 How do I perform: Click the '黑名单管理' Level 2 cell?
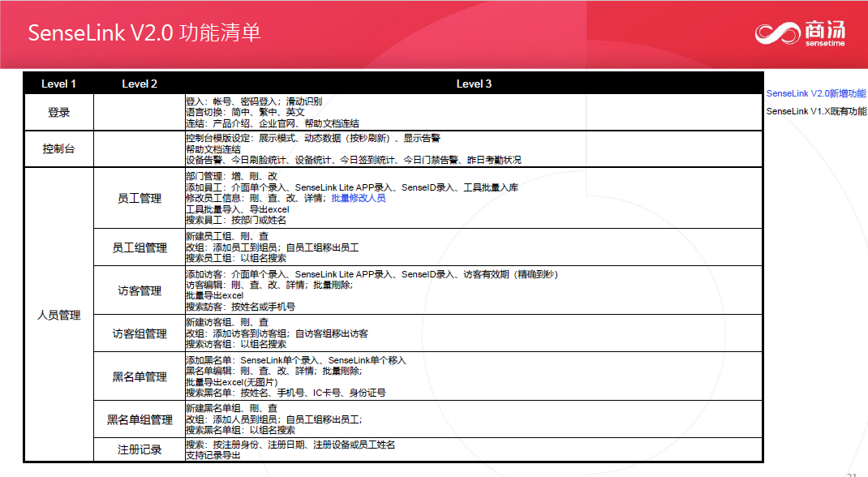[140, 377]
